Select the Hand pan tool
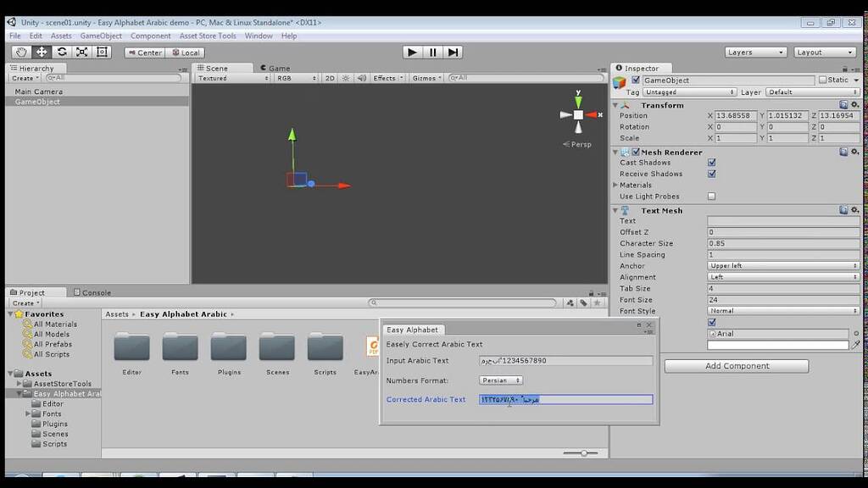The height and width of the screenshot is (488, 868). click(22, 52)
